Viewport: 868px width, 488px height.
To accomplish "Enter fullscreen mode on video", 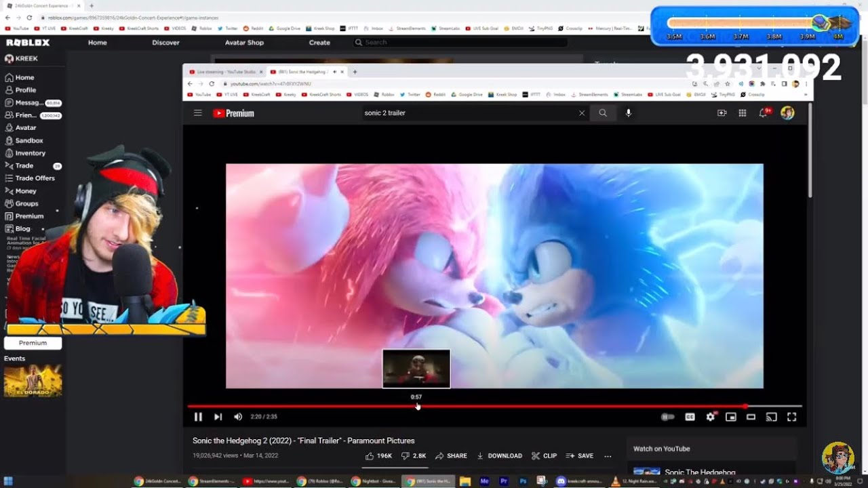I will [x=791, y=417].
